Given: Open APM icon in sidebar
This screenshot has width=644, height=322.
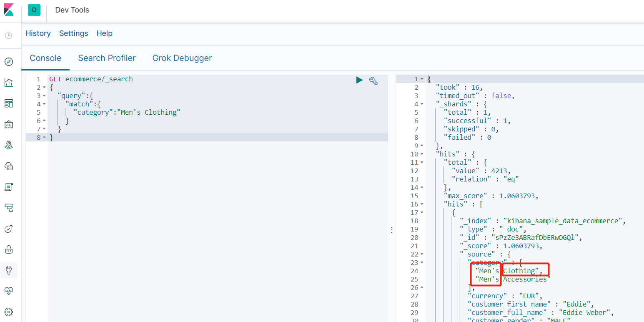Looking at the screenshot, I should 9,208.
